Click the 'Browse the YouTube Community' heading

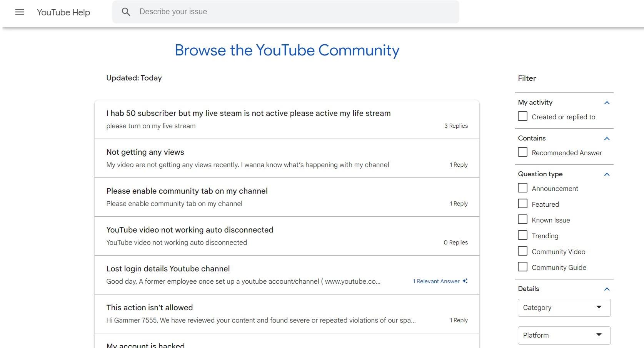(x=287, y=50)
